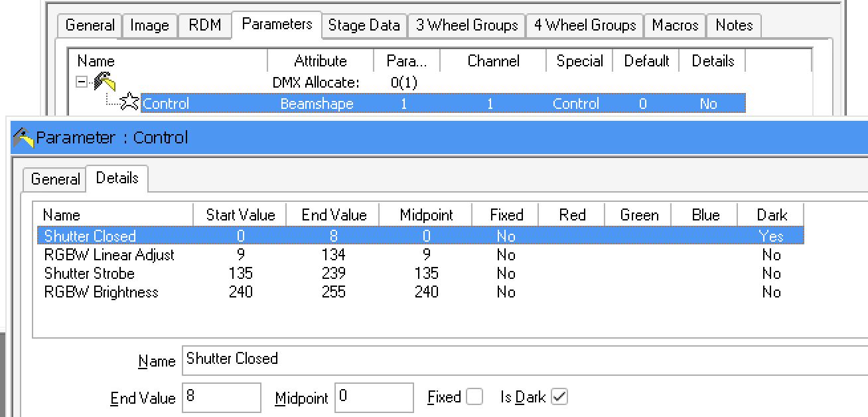Click the star icon beside Control
Image resolution: width=868 pixels, height=417 pixels.
[x=129, y=103]
